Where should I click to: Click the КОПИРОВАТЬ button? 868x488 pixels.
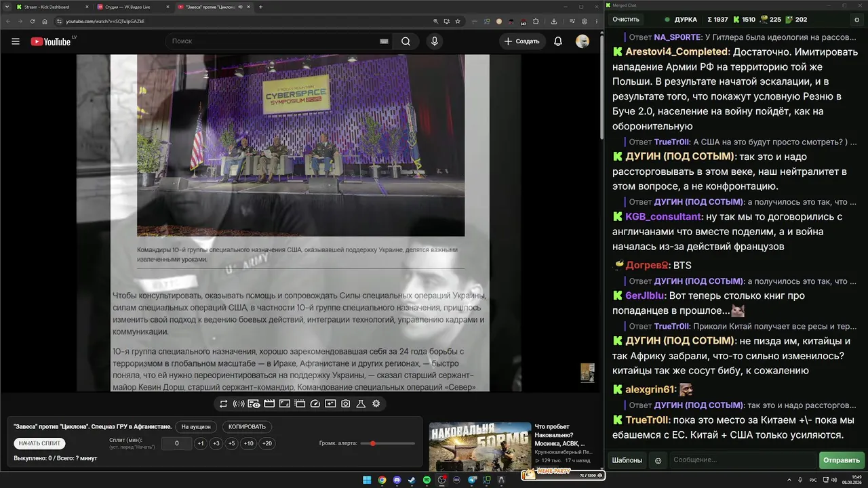click(248, 427)
